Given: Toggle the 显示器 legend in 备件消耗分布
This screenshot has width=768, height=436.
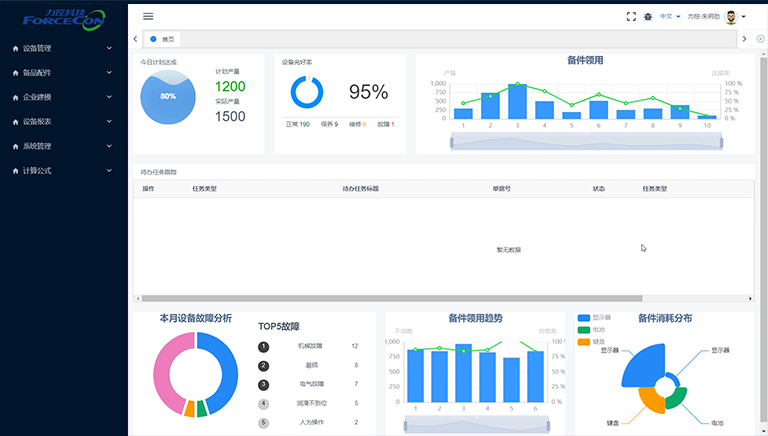Looking at the screenshot, I should click(x=591, y=318).
